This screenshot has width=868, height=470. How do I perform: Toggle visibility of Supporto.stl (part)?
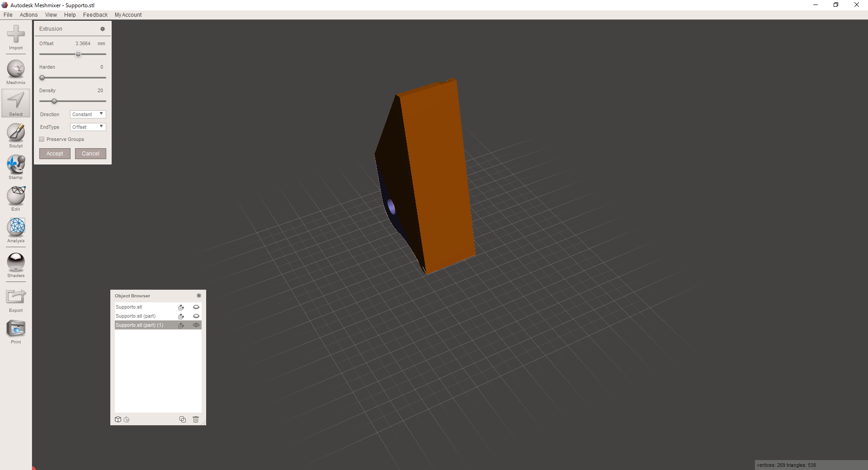point(196,316)
